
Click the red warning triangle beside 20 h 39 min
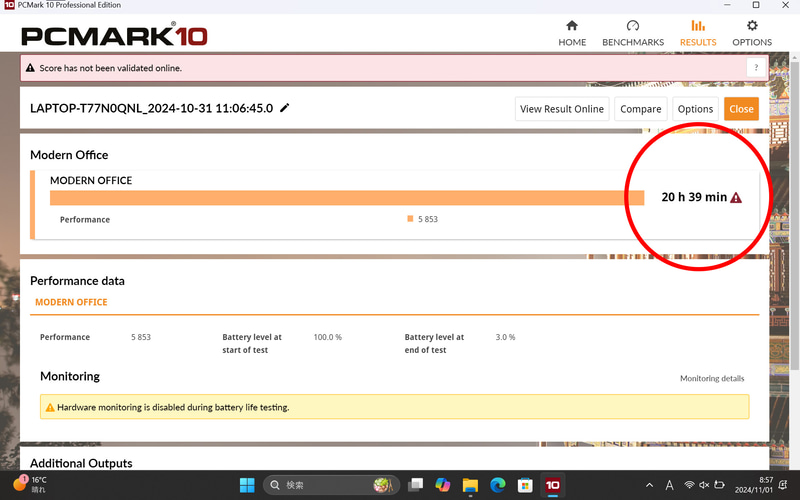coord(736,197)
